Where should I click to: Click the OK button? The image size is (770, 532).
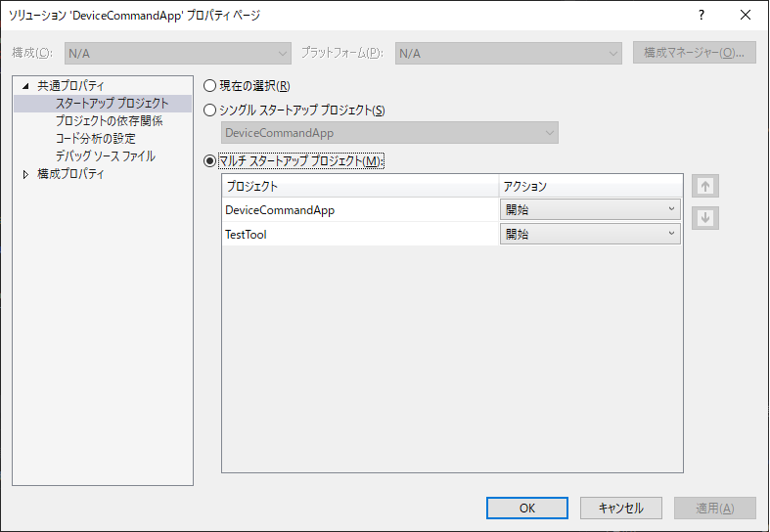[x=527, y=508]
